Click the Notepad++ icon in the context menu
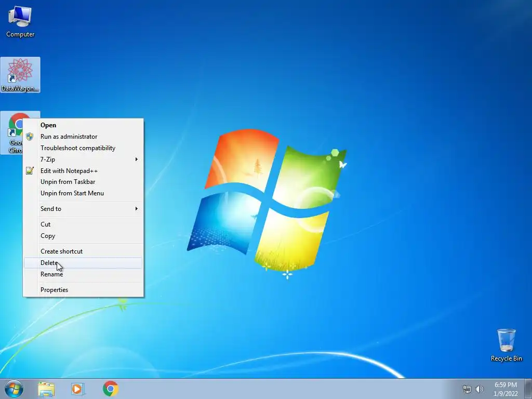Screen dimensions: 532x399 (30, 170)
